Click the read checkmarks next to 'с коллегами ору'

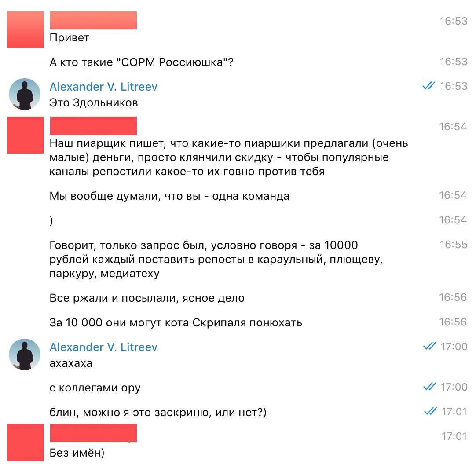pyautogui.click(x=429, y=387)
